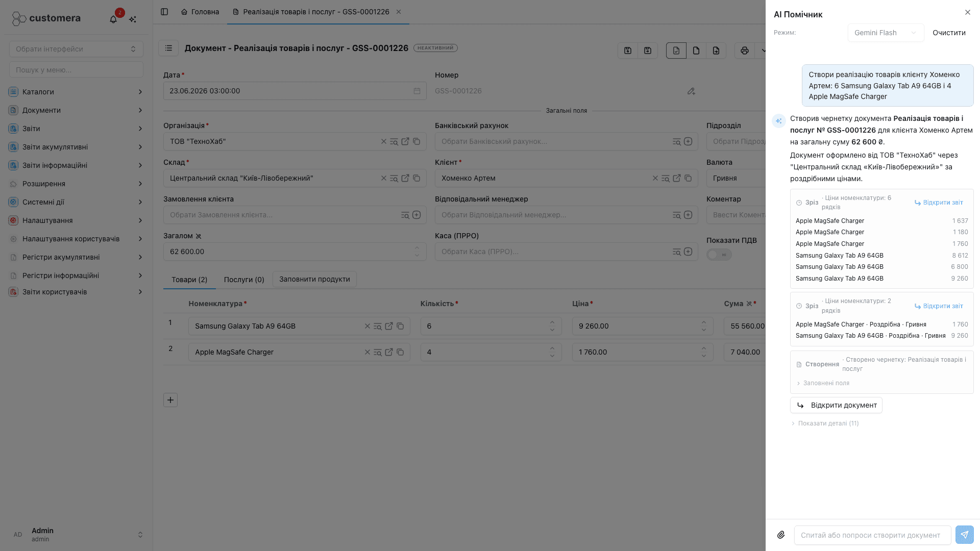Expand the Звіти акумулятивні section

pos(76,147)
